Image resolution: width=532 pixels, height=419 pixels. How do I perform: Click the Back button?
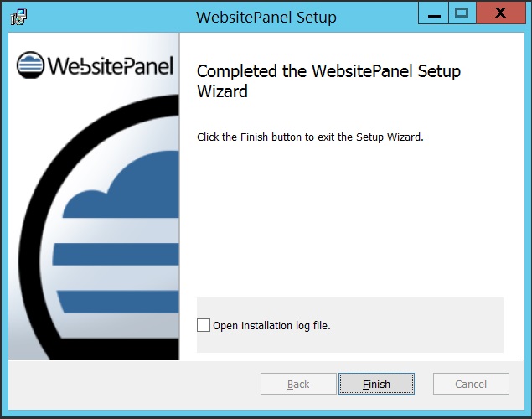point(298,384)
